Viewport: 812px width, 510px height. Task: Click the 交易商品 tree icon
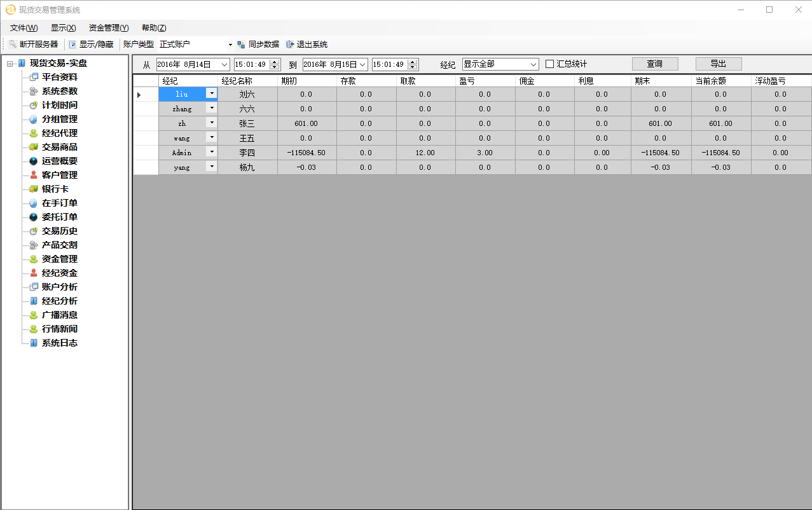pyautogui.click(x=34, y=147)
